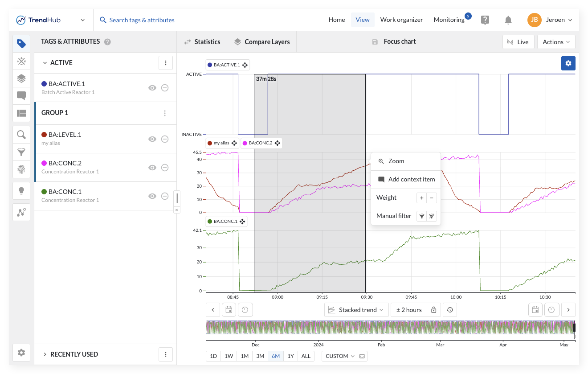
Task: Open the Compare Layers panel
Action: point(262,42)
